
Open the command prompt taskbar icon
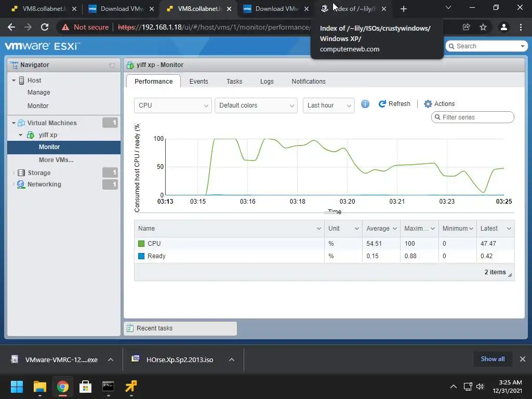tap(108, 387)
